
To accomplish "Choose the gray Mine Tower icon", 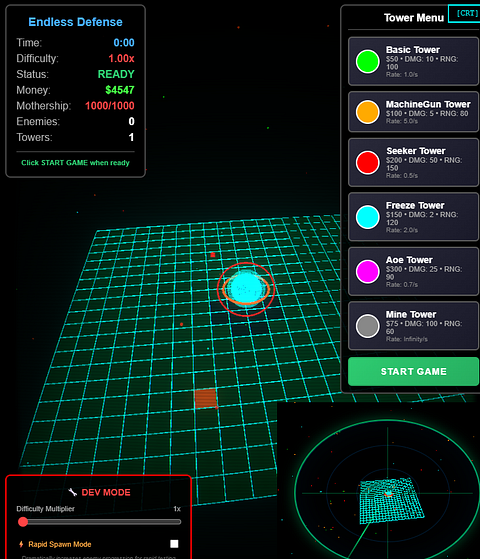I will [367, 326].
